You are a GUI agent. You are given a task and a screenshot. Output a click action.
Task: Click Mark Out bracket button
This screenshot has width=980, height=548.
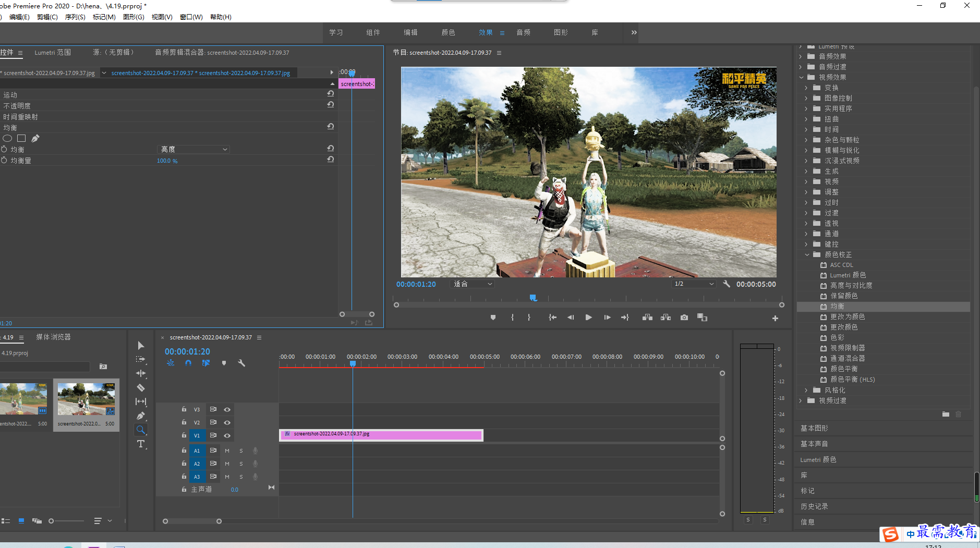(x=529, y=318)
